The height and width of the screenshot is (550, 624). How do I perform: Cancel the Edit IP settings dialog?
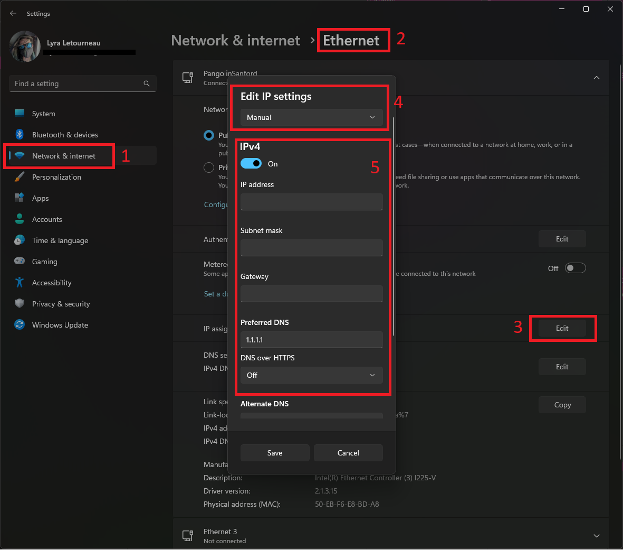(x=349, y=453)
